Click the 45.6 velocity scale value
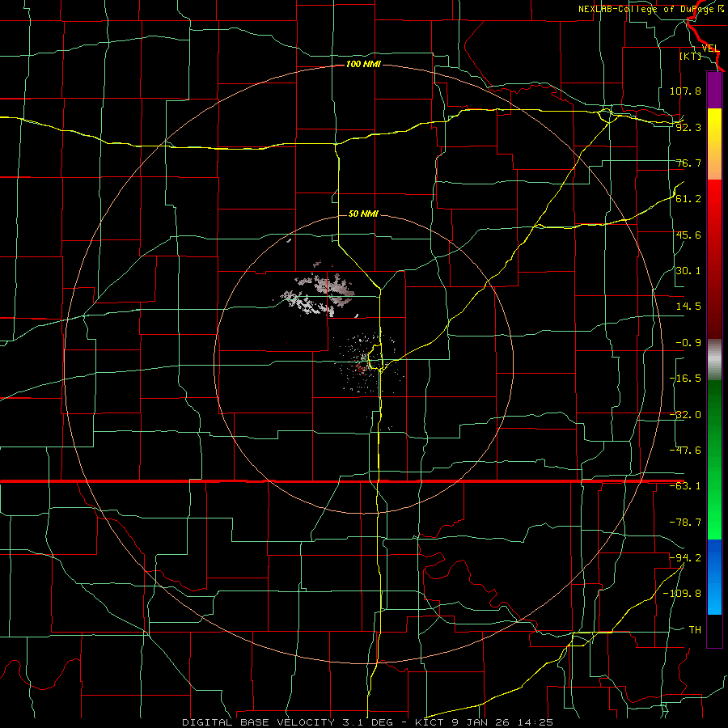 point(688,235)
